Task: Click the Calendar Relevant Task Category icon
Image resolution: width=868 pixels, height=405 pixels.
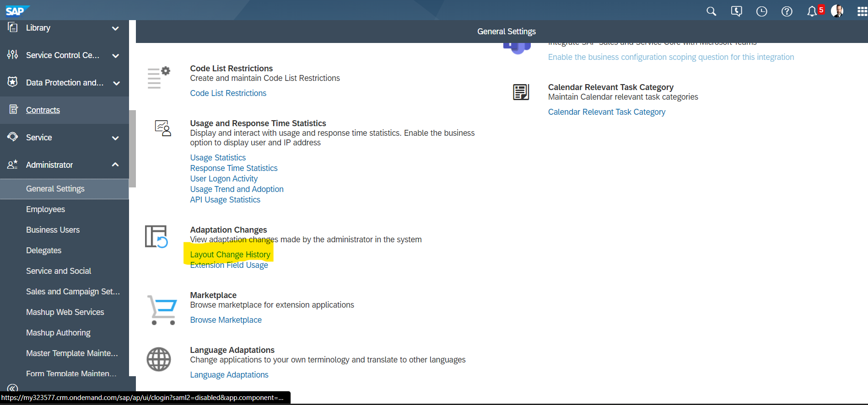Action: 521,92
